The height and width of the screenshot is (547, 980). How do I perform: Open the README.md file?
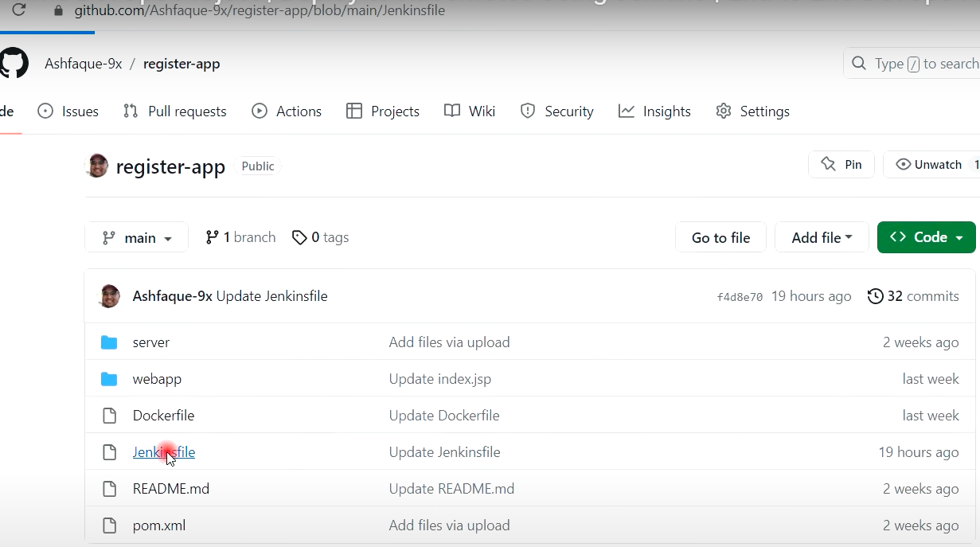(x=171, y=489)
